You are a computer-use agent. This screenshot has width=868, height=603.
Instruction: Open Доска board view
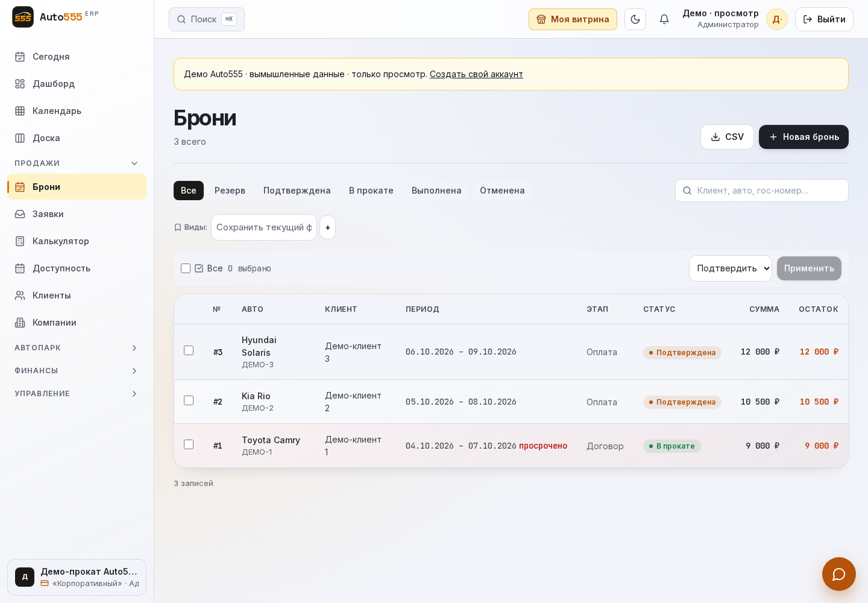point(77,138)
